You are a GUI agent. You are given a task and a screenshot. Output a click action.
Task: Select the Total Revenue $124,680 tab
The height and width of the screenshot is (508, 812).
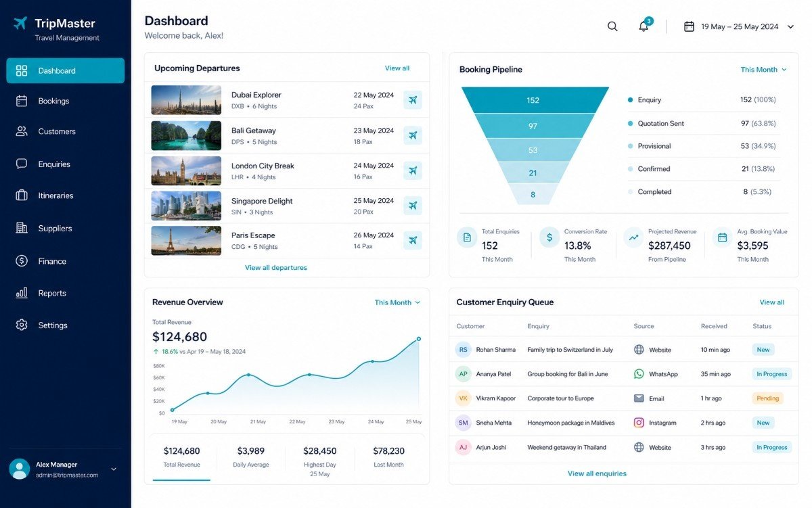(182, 457)
